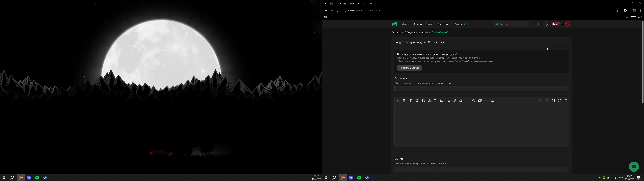The height and width of the screenshot is (181, 644).
Task: Toggle fullscreen editor mode
Action: (560, 101)
